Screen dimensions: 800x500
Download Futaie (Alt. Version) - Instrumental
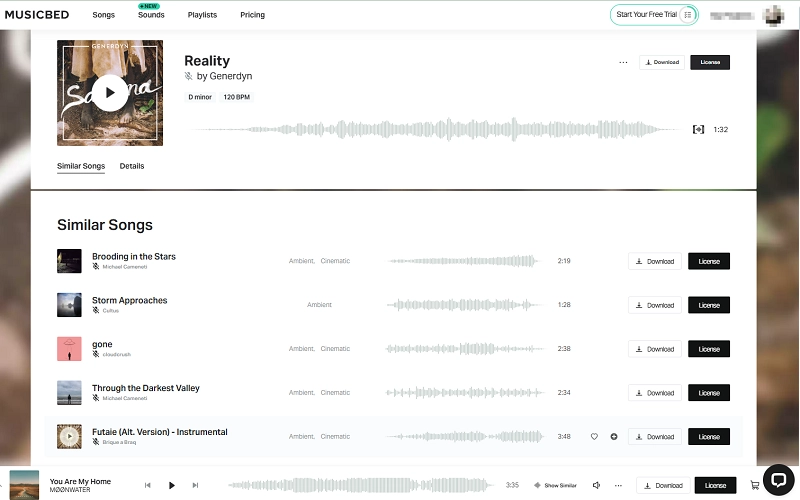point(655,437)
